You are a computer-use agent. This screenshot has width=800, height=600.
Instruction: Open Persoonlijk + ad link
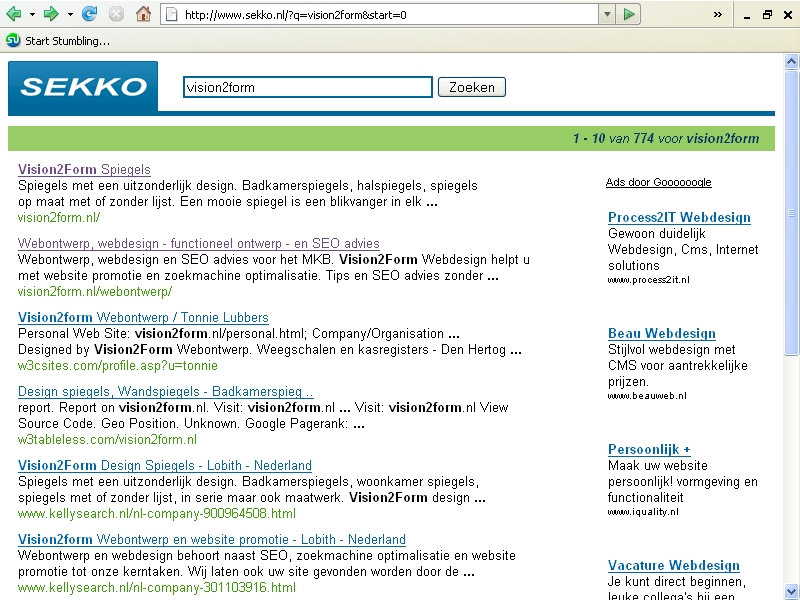click(649, 449)
